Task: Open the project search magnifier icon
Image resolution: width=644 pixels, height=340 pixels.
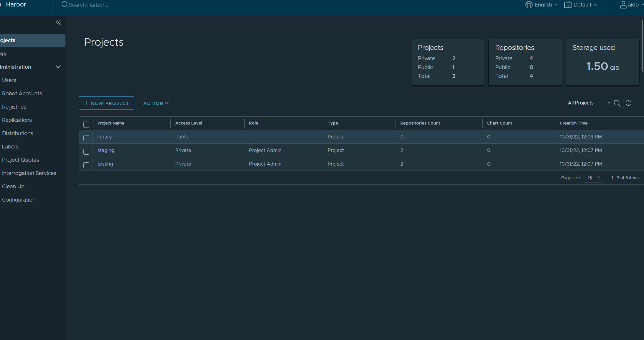Action: coord(617,103)
